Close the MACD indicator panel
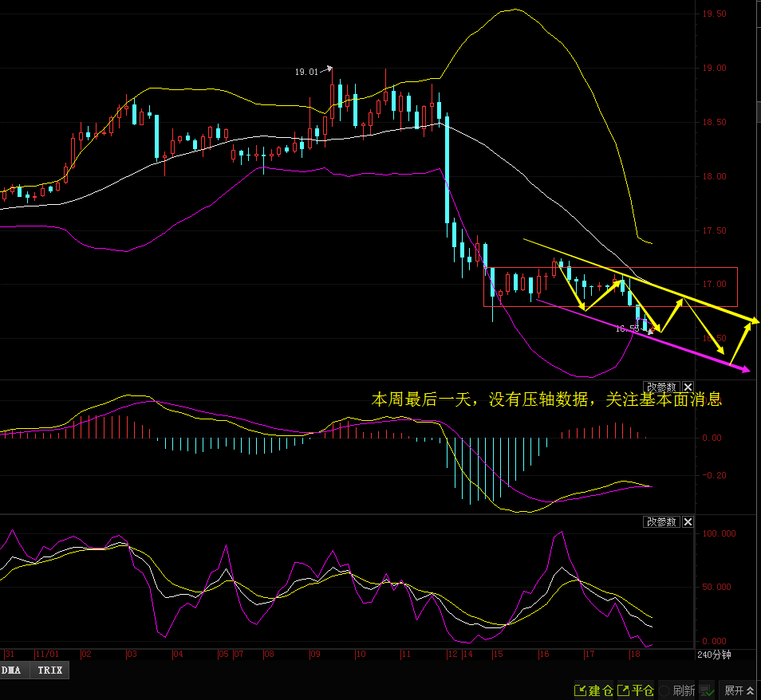Screen dimensions: 761x700 tap(688, 387)
